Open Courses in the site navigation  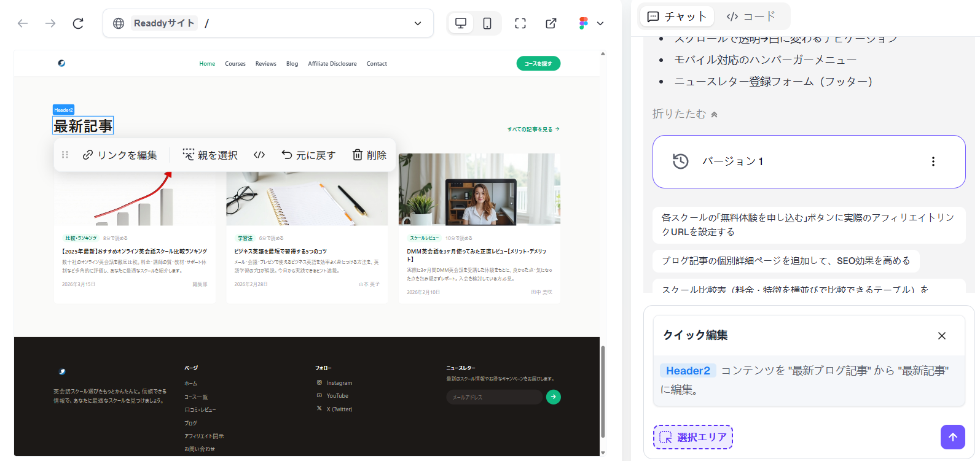(235, 64)
